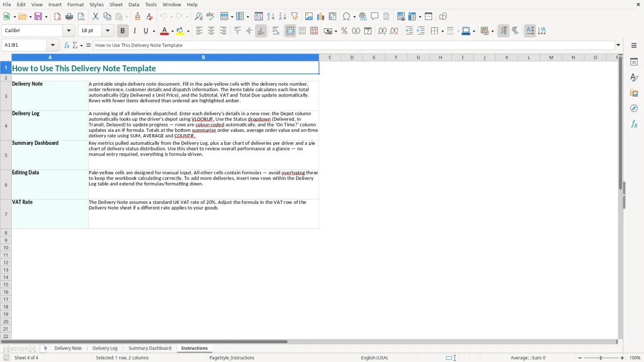Open background color dropdown arrow
Image resolution: width=644 pixels, height=362 pixels.
[x=188, y=31]
